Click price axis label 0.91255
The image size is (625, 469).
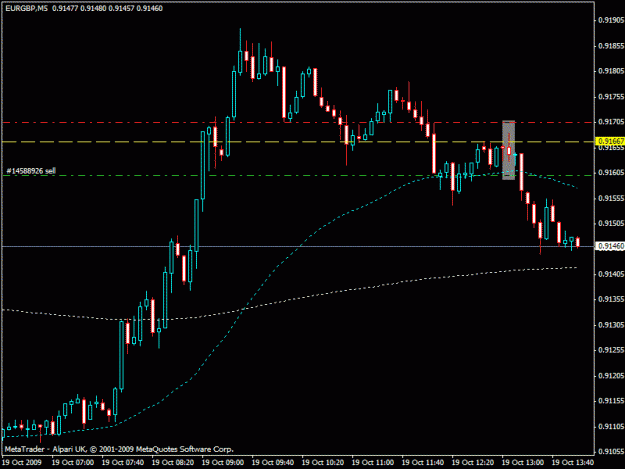tap(611, 350)
